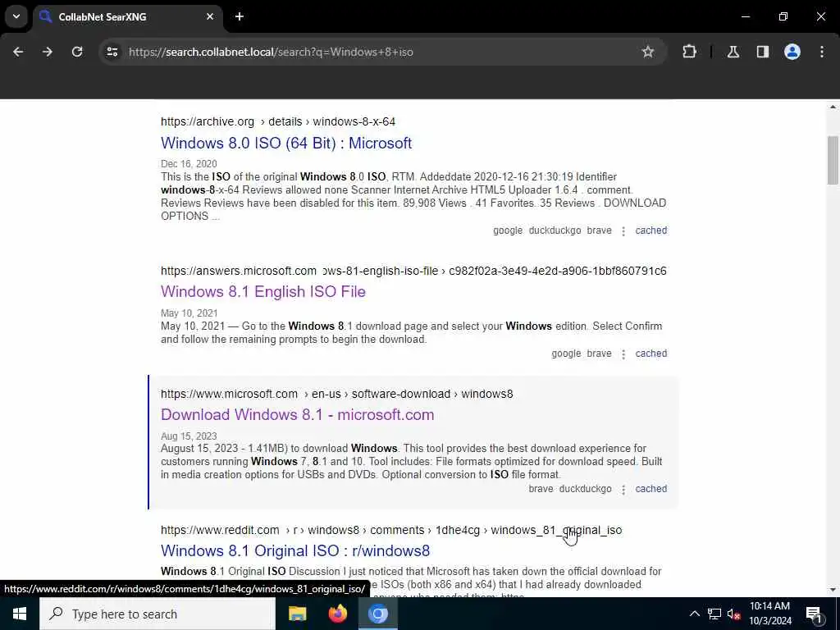Open cached version of archive.org result
Screen dimensions: 840x630
[651, 231]
